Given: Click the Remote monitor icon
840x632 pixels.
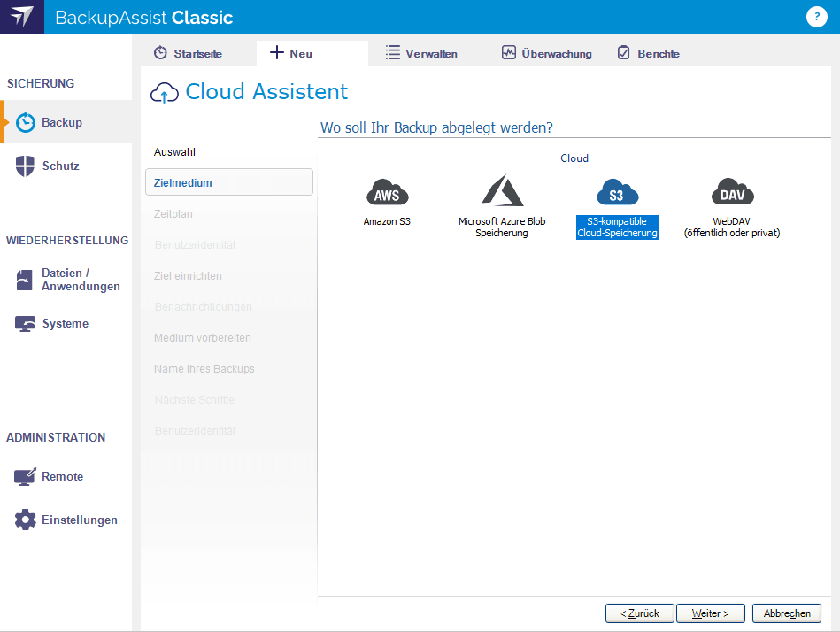Looking at the screenshot, I should point(25,477).
